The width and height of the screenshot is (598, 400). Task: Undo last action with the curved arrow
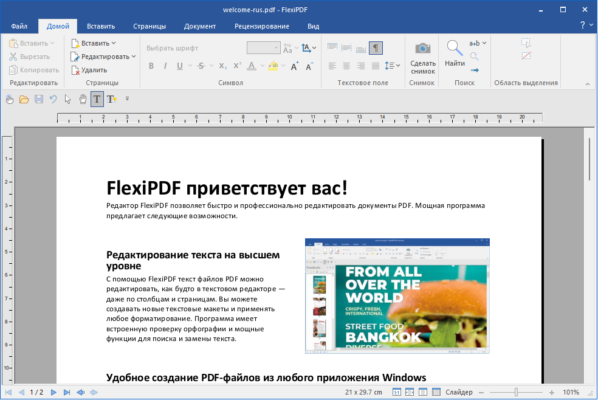(53, 100)
